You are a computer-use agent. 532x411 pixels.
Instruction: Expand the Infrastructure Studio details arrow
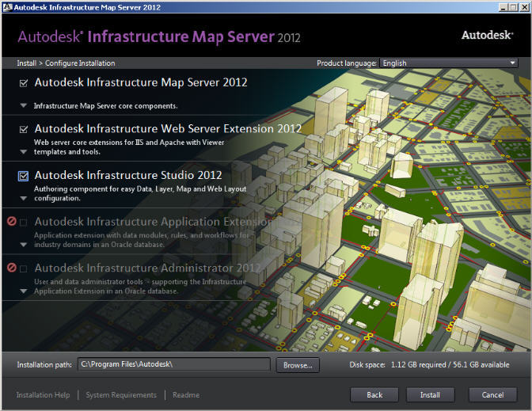(x=24, y=198)
